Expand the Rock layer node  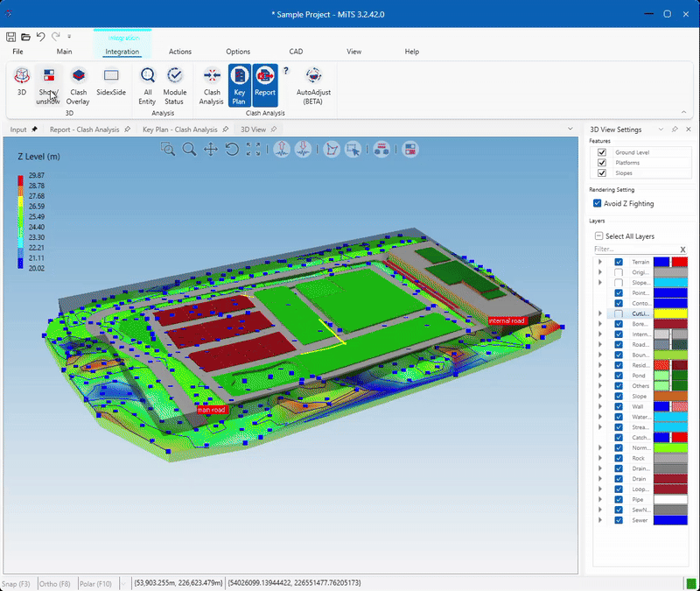600,458
